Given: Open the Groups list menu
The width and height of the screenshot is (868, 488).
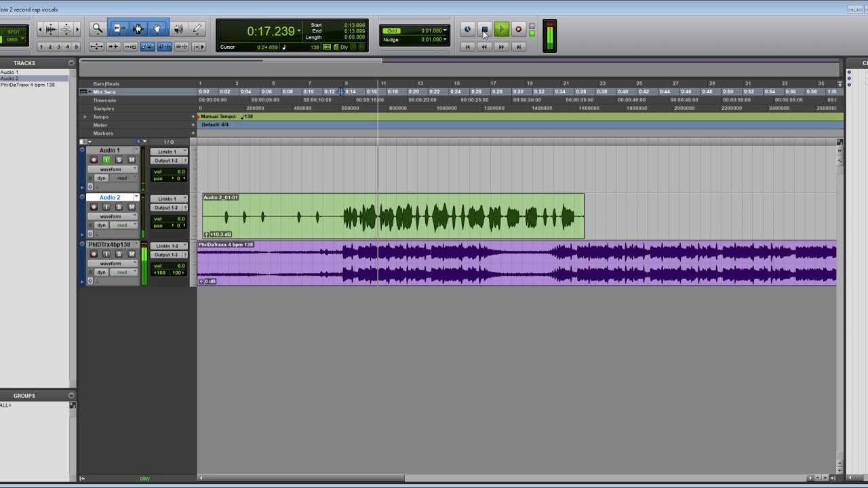Looking at the screenshot, I should point(71,395).
